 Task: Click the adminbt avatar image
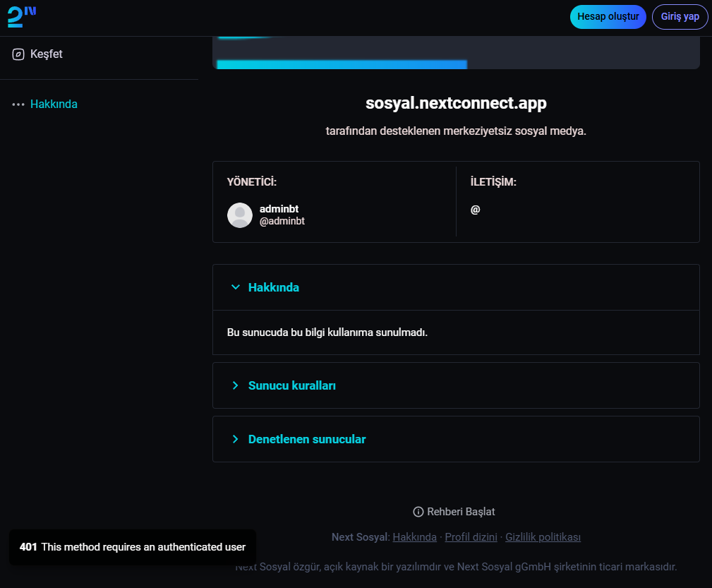point(240,215)
